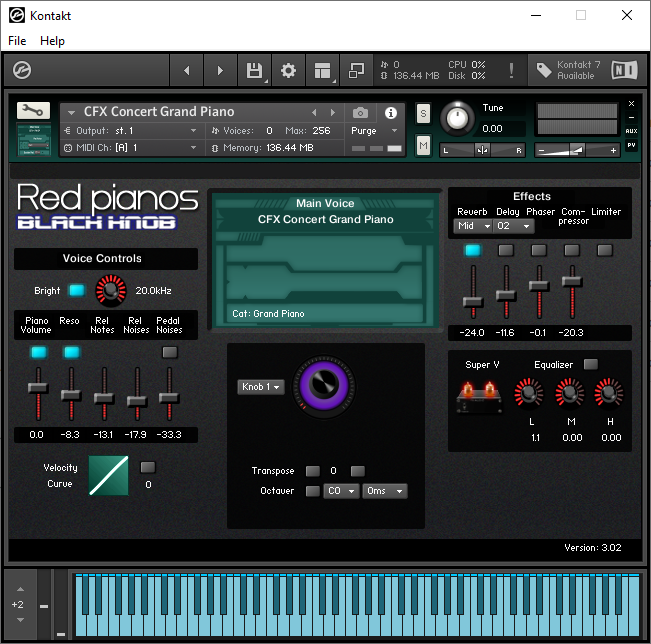Remove instrument with the small X in header

(x=631, y=103)
